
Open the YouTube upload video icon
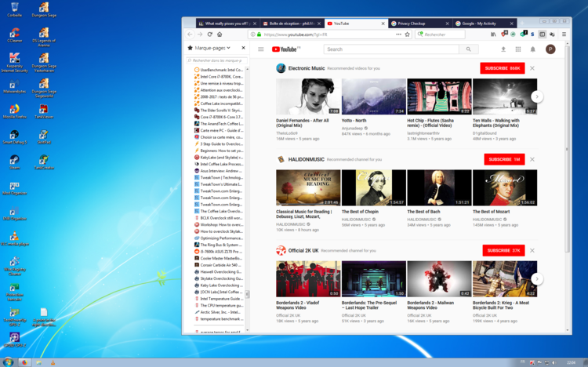point(503,49)
